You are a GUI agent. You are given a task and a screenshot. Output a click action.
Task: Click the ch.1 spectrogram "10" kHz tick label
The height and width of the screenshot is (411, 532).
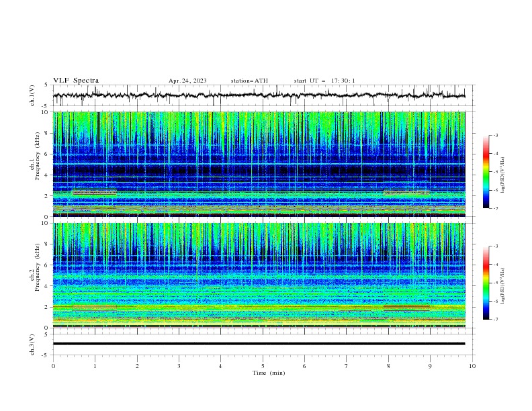point(45,112)
